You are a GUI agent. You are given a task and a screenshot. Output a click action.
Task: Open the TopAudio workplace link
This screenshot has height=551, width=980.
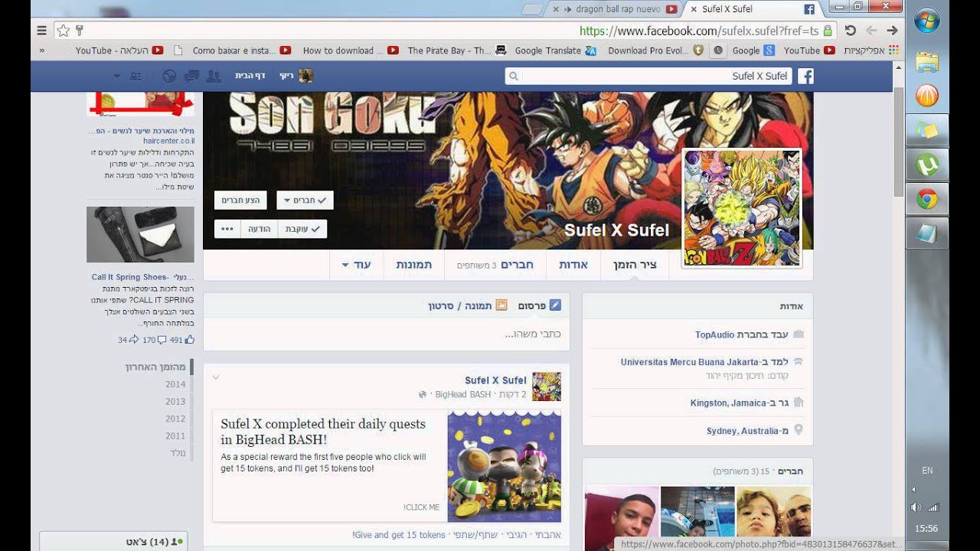point(715,334)
